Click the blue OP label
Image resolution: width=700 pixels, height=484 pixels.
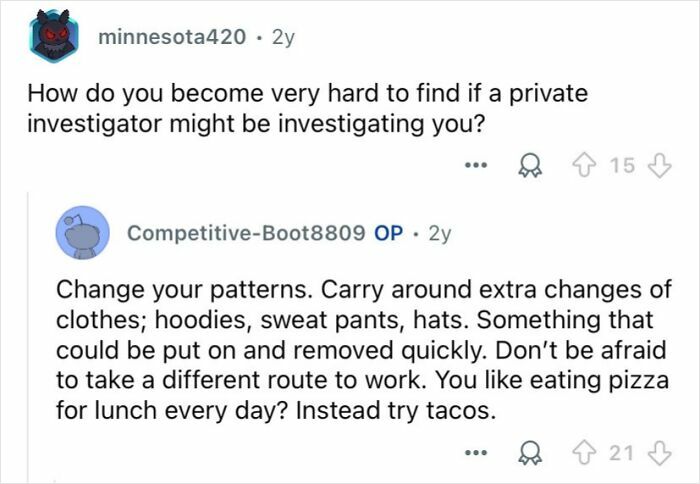pyautogui.click(x=388, y=233)
